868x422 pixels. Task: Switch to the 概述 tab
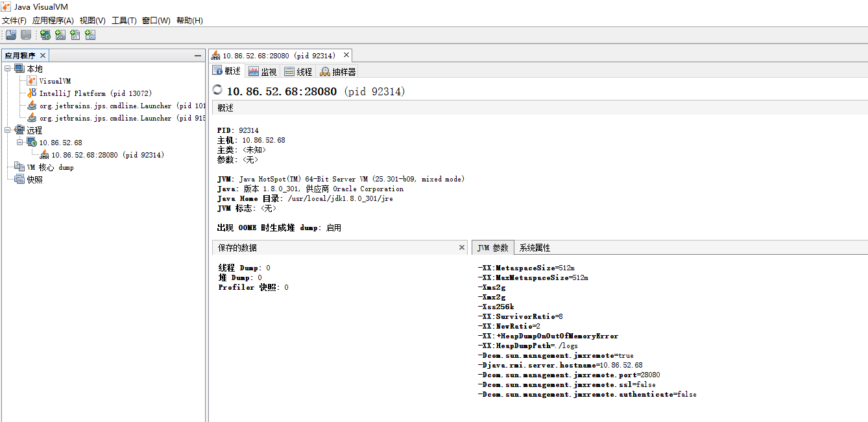(x=226, y=71)
